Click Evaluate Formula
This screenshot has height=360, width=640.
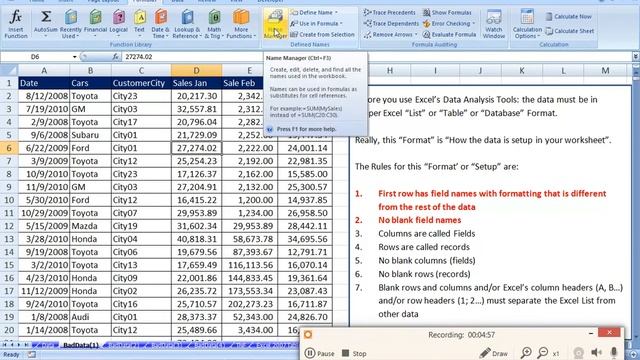coord(449,35)
